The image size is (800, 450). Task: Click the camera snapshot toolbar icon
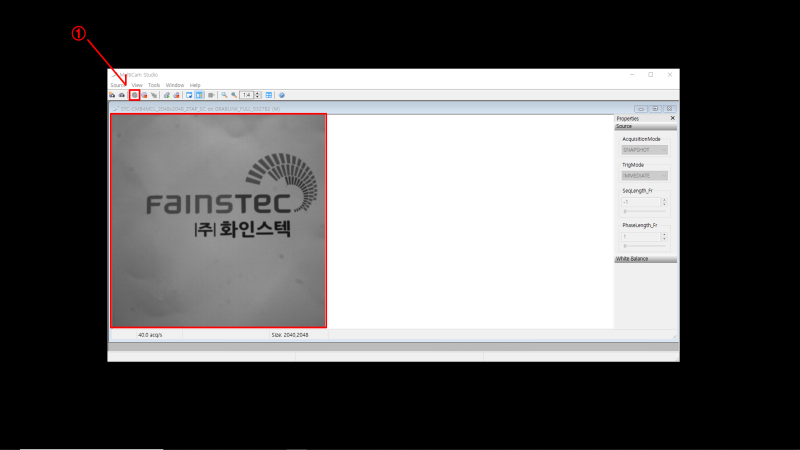coord(121,95)
